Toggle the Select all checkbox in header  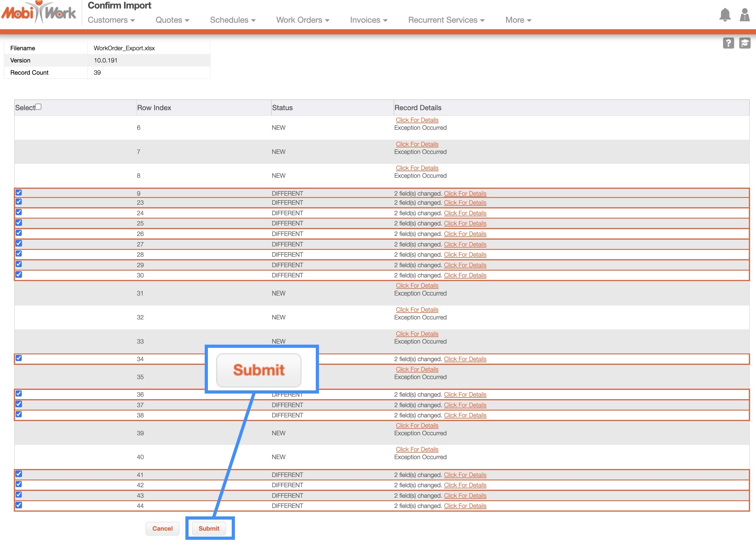[x=39, y=107]
